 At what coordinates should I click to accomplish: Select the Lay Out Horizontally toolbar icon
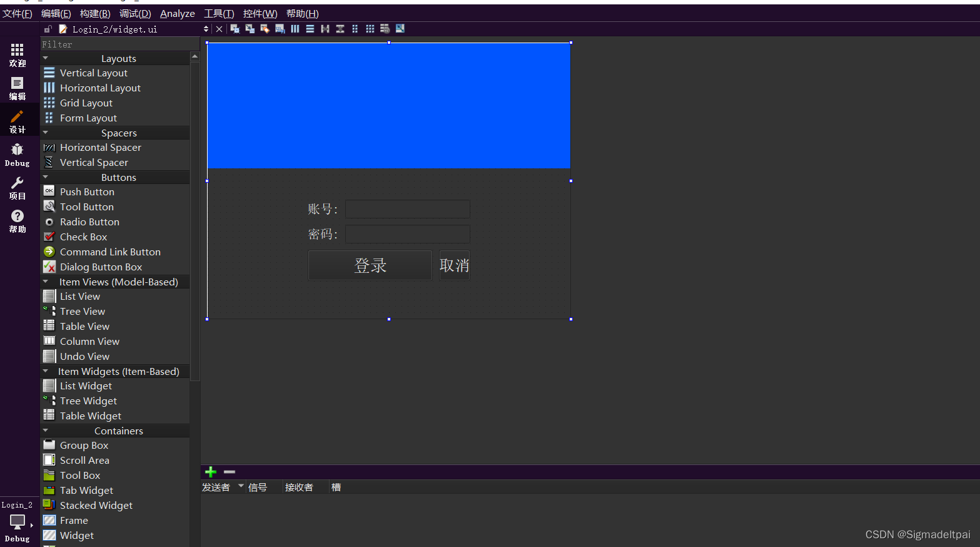295,28
